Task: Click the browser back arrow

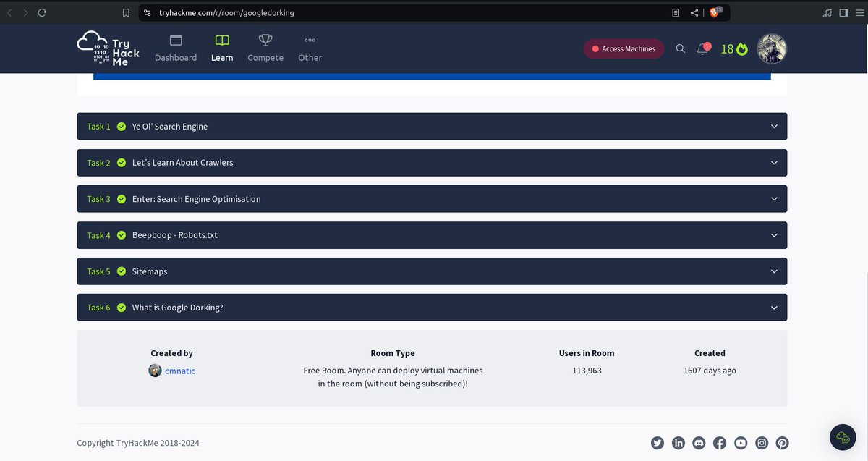Action: (9, 12)
